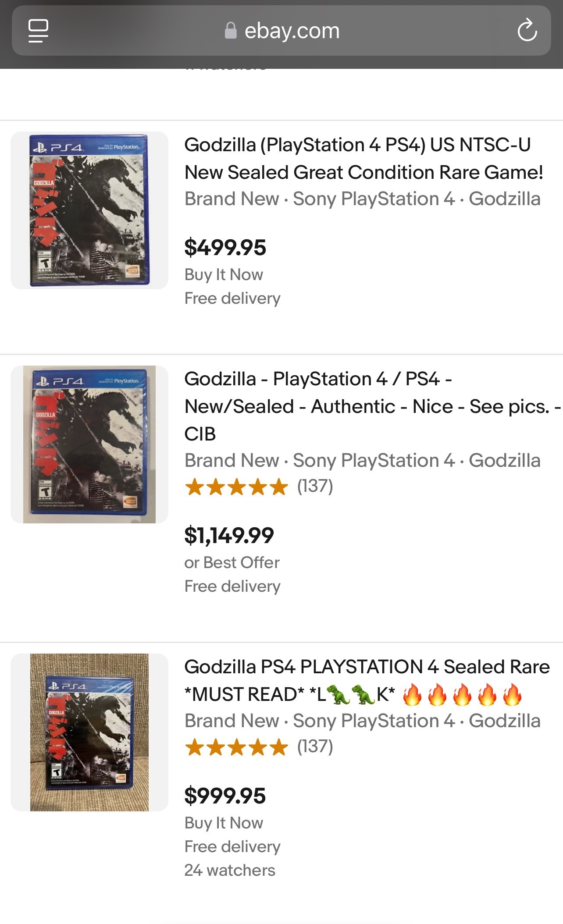
Task: Tap the star rating on the $1,149.99 listing
Action: pyautogui.click(x=236, y=487)
